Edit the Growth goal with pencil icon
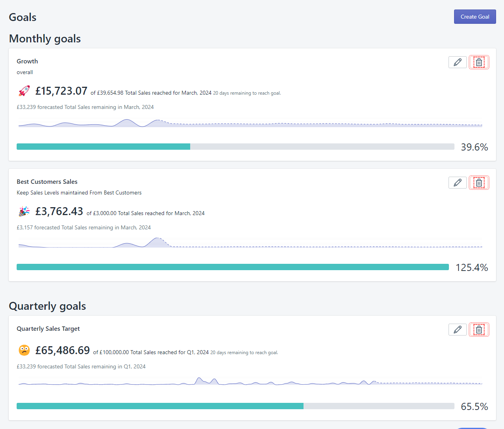This screenshot has width=504, height=429. click(x=458, y=62)
